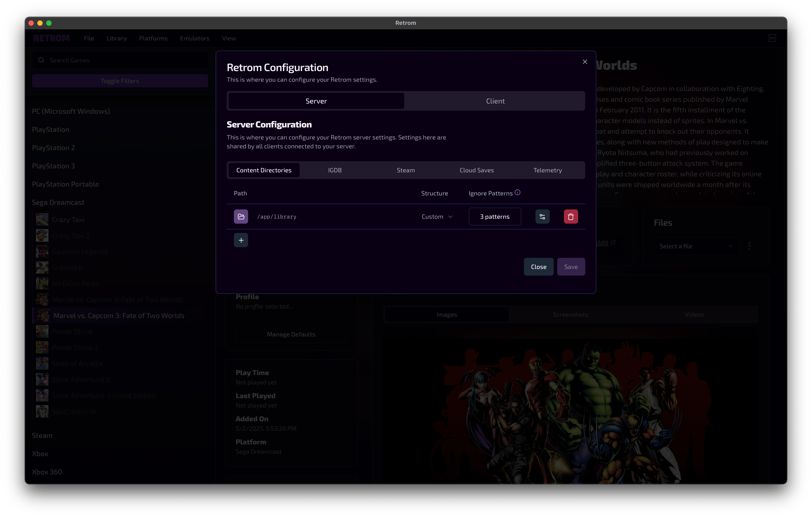Select the Steam configuration tab

pyautogui.click(x=406, y=170)
